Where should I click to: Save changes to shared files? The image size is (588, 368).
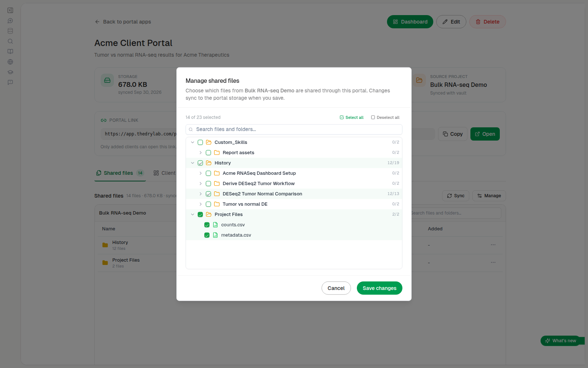tap(380, 288)
